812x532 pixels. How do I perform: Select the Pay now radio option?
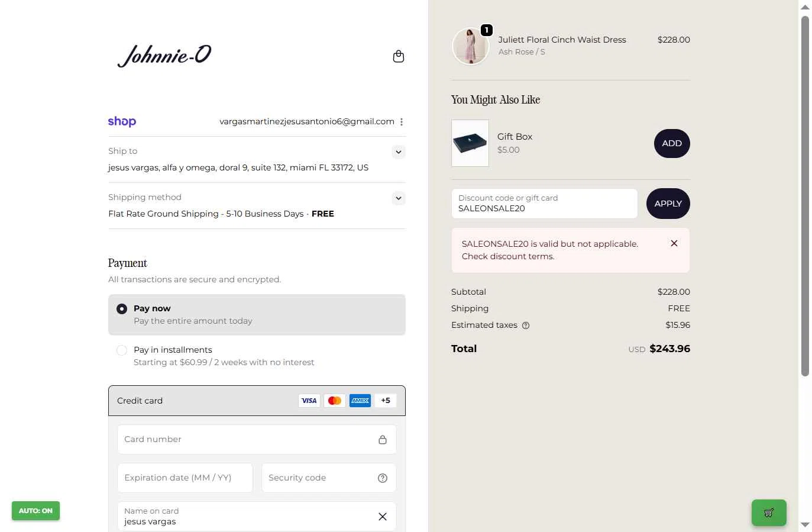pos(122,309)
